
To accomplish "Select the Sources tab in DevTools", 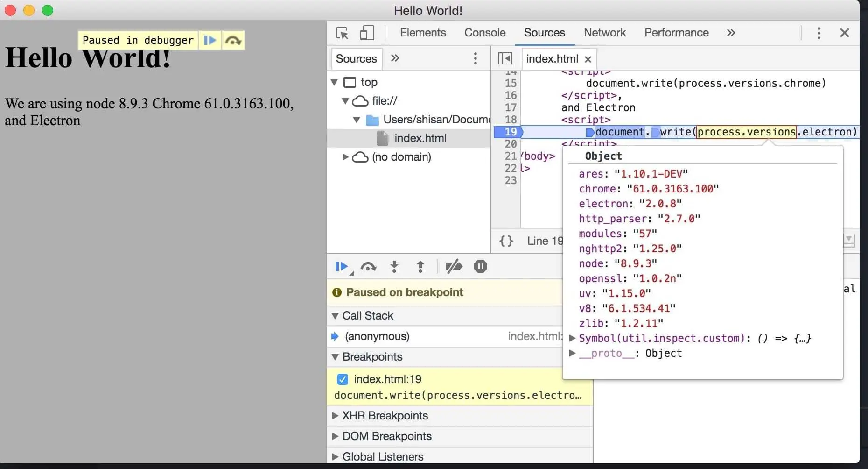I will 544,33.
